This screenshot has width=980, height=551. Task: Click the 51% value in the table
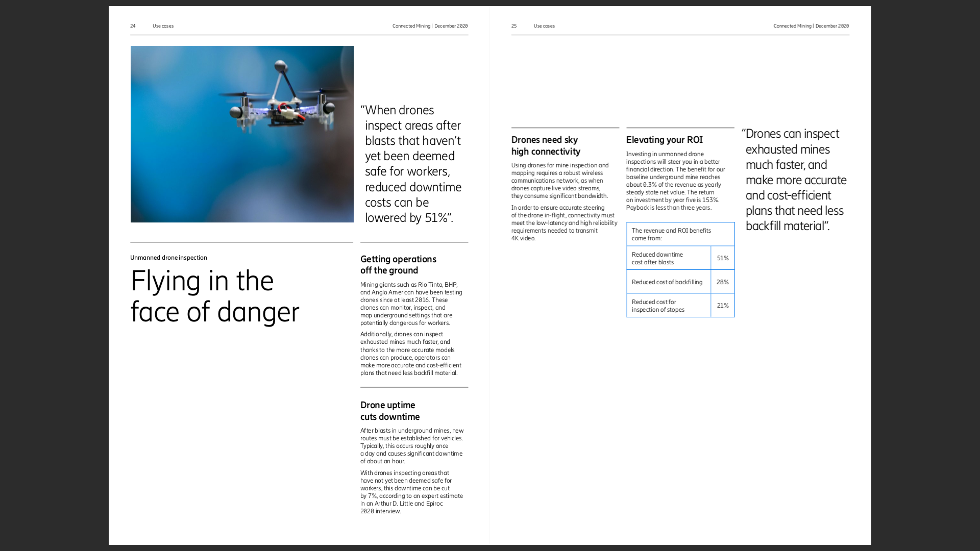click(x=723, y=258)
